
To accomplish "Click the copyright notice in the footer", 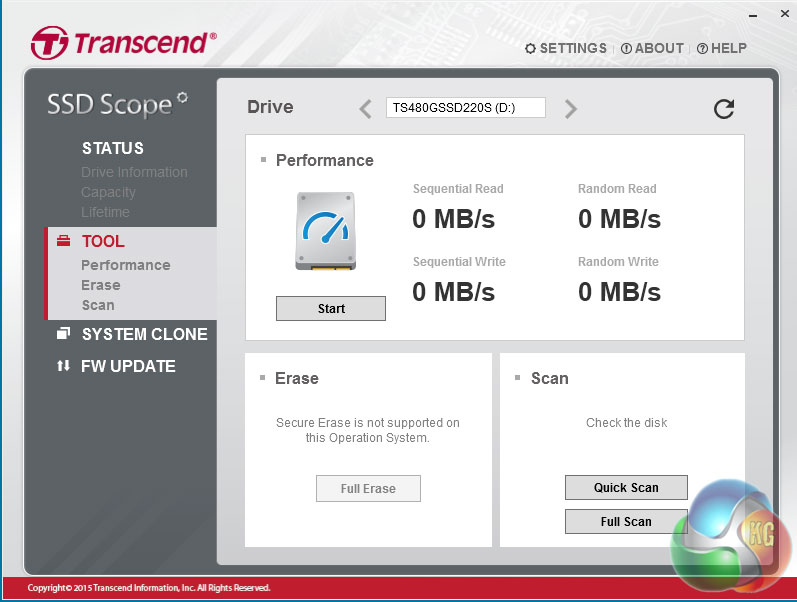I will pyautogui.click(x=149, y=588).
